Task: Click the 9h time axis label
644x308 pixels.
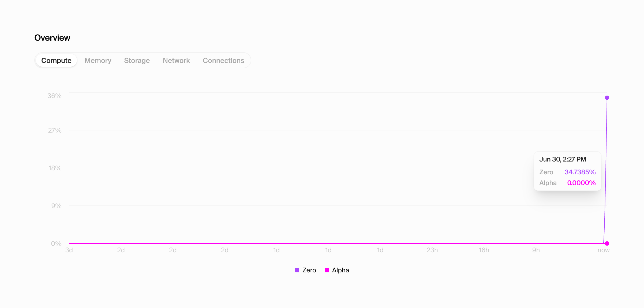Action: pyautogui.click(x=536, y=250)
